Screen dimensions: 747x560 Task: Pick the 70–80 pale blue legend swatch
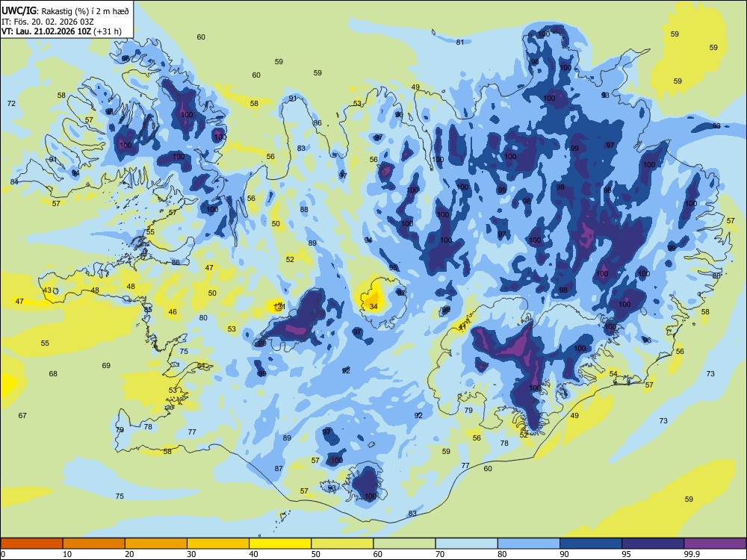[466, 544]
